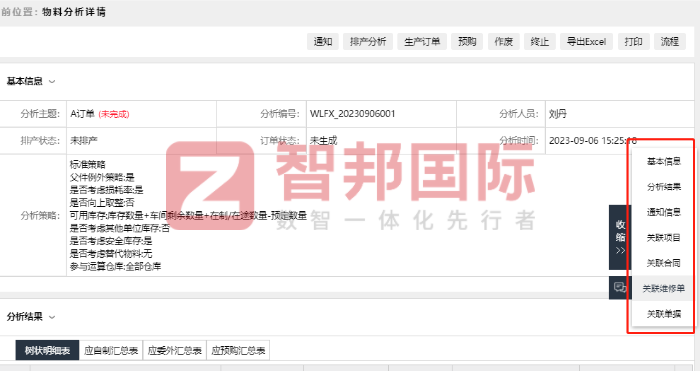Click the 作废 button

504,42
